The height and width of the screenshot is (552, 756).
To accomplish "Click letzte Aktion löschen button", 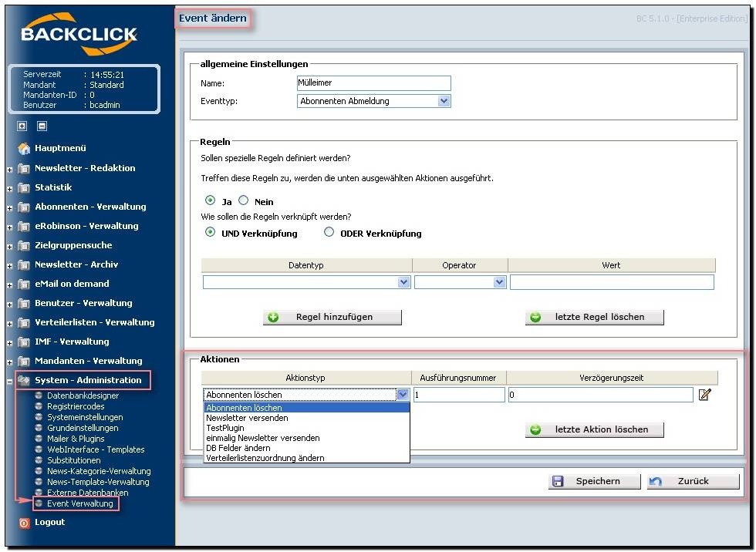I will [x=595, y=429].
